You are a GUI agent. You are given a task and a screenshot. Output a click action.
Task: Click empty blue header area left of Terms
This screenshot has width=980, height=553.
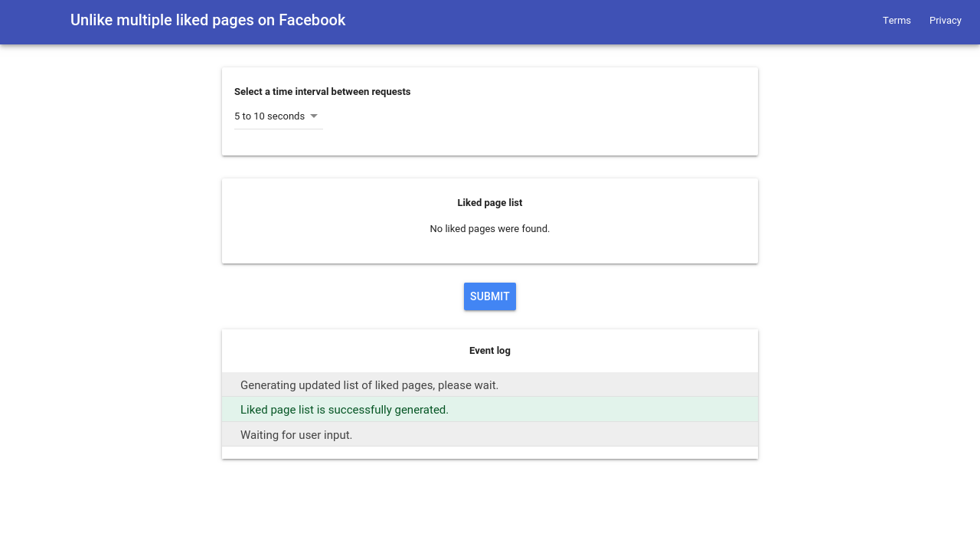[x=612, y=21]
